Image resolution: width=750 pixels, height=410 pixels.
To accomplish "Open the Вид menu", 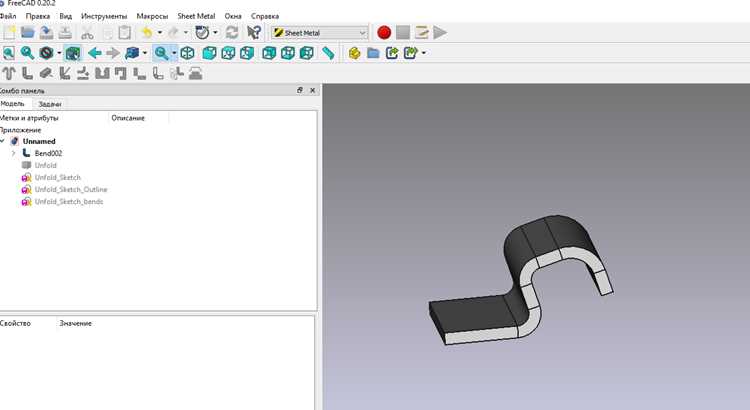I will [66, 16].
